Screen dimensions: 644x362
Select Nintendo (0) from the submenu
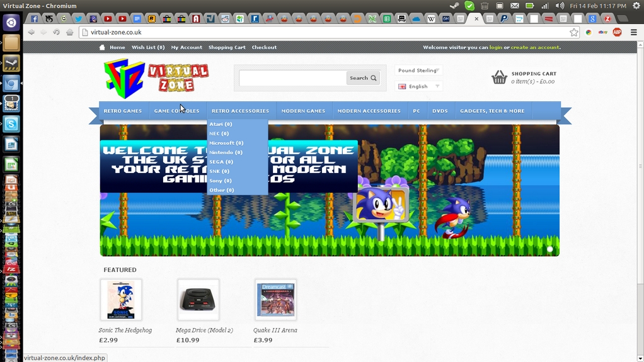226,152
